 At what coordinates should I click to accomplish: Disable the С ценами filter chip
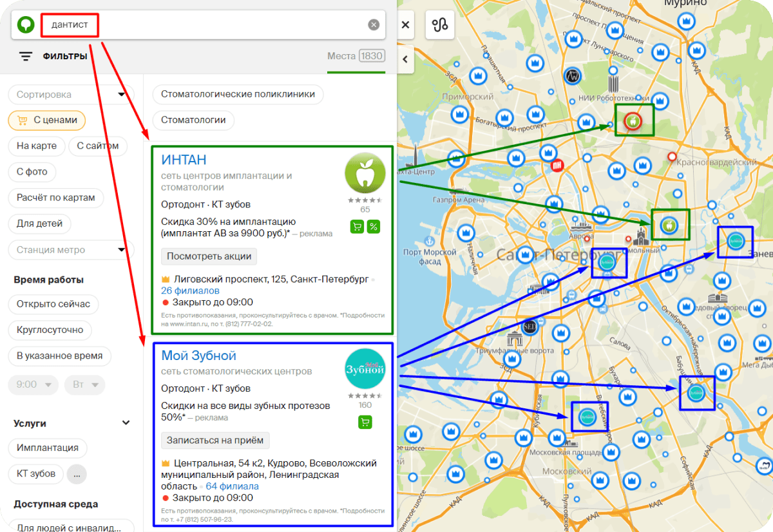(47, 120)
